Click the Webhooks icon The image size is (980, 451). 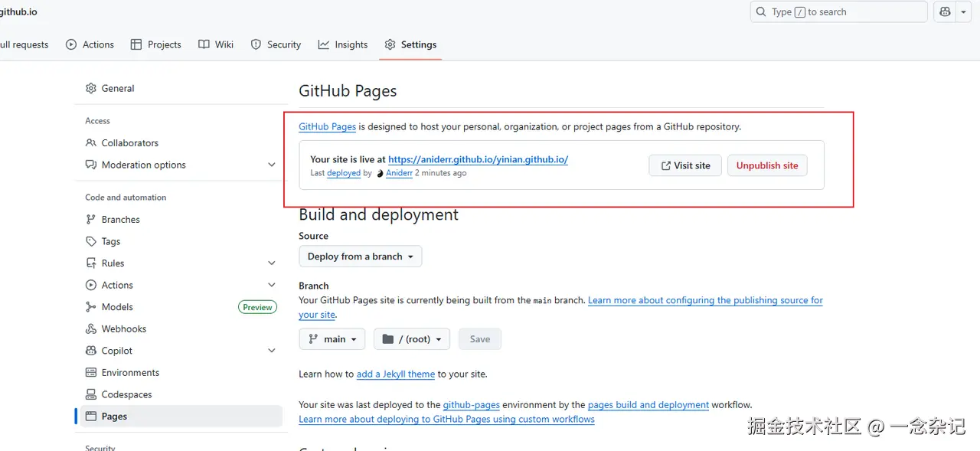(91, 328)
